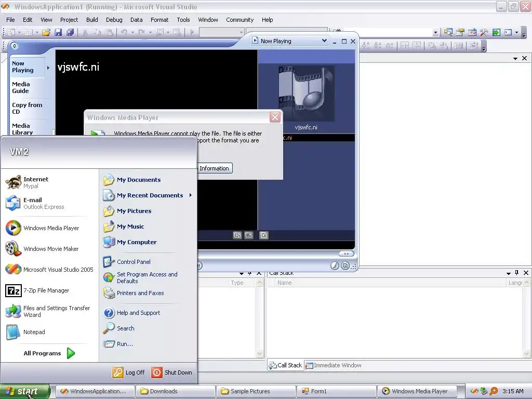Screen dimensions: 532x399
Task: Click the Start button on taskbar
Action: [x=25, y=391]
